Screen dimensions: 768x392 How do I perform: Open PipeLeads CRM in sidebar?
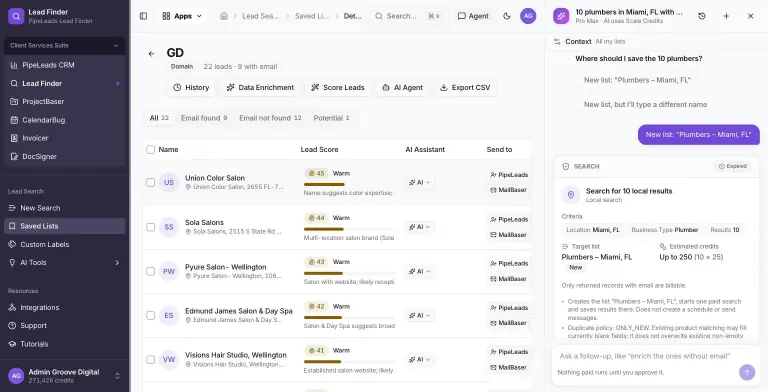pyautogui.click(x=64, y=65)
